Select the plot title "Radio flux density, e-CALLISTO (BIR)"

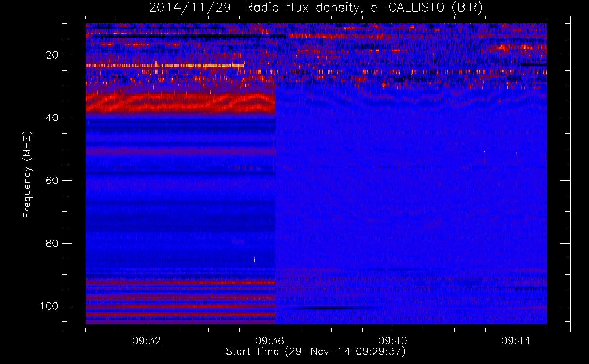click(364, 8)
